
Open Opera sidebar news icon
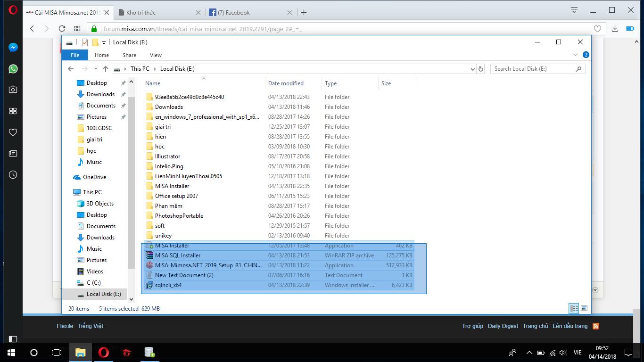coord(13,153)
